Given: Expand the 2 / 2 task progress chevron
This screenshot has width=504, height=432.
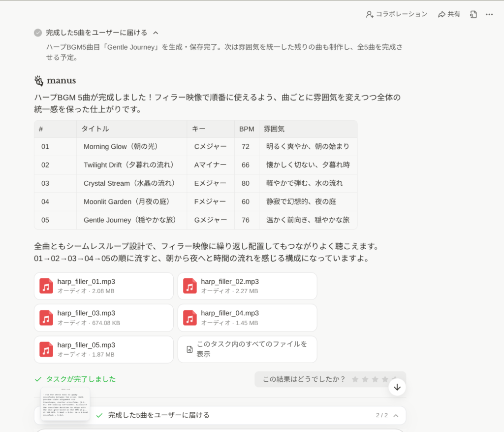Looking at the screenshot, I should [396, 415].
